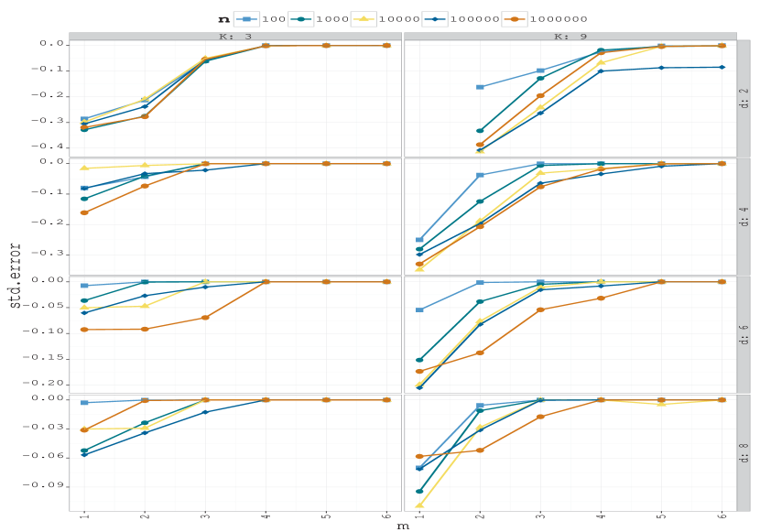760x532 pixels.
Task: Click y-axis tick "-0.1" in the d: 4 row
Action: click(x=48, y=192)
